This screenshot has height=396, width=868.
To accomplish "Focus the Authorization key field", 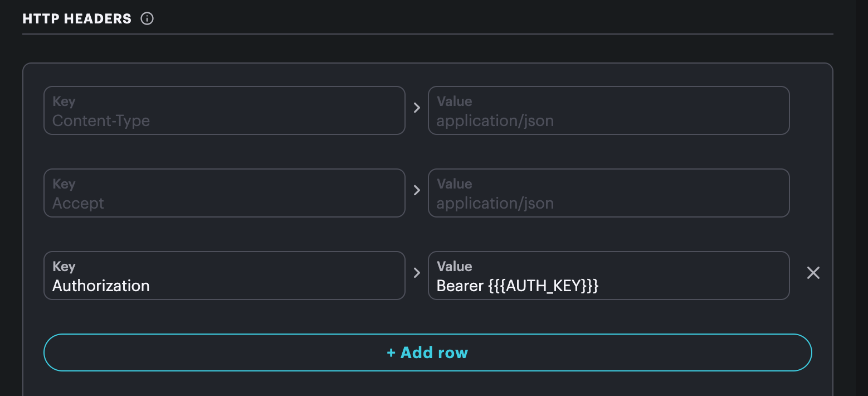I will coord(225,276).
